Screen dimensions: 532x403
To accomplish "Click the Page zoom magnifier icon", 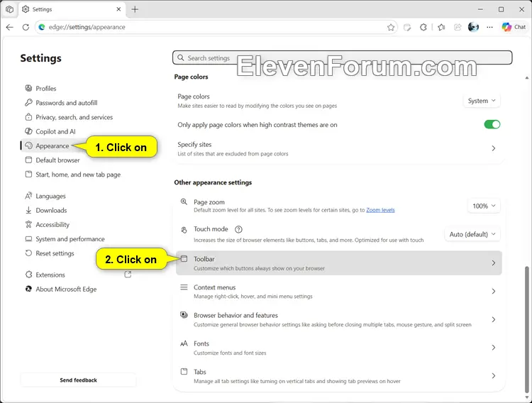I will [184, 201].
